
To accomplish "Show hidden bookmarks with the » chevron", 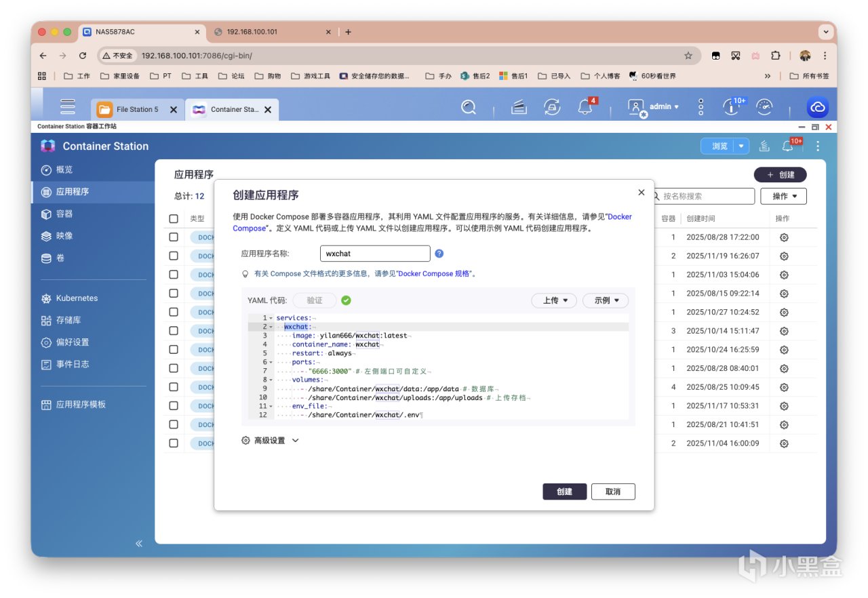I will (768, 76).
